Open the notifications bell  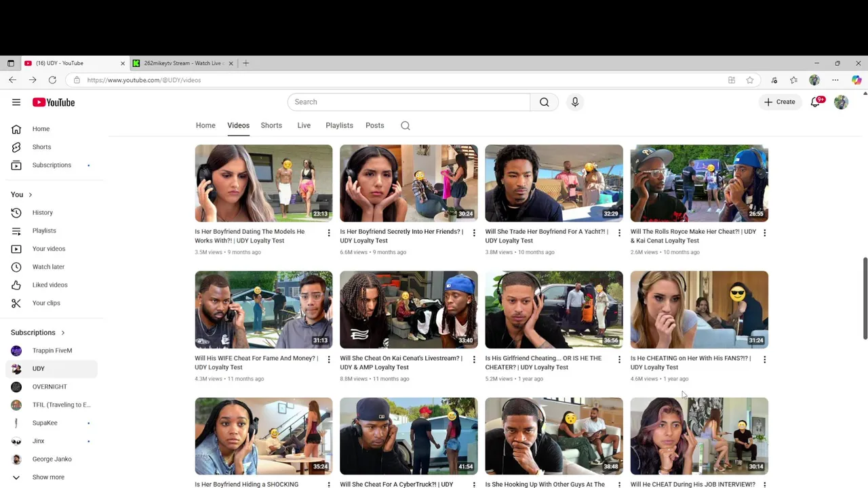816,102
